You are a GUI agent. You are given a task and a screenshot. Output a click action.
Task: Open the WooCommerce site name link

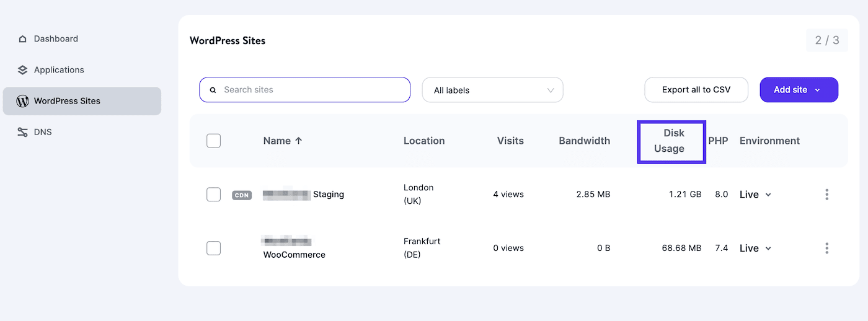pos(294,248)
